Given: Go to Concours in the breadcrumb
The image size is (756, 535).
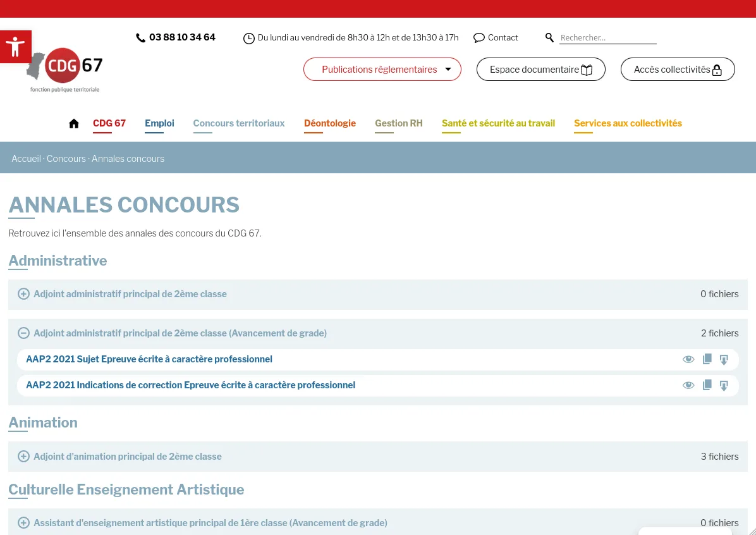Looking at the screenshot, I should tap(66, 159).
